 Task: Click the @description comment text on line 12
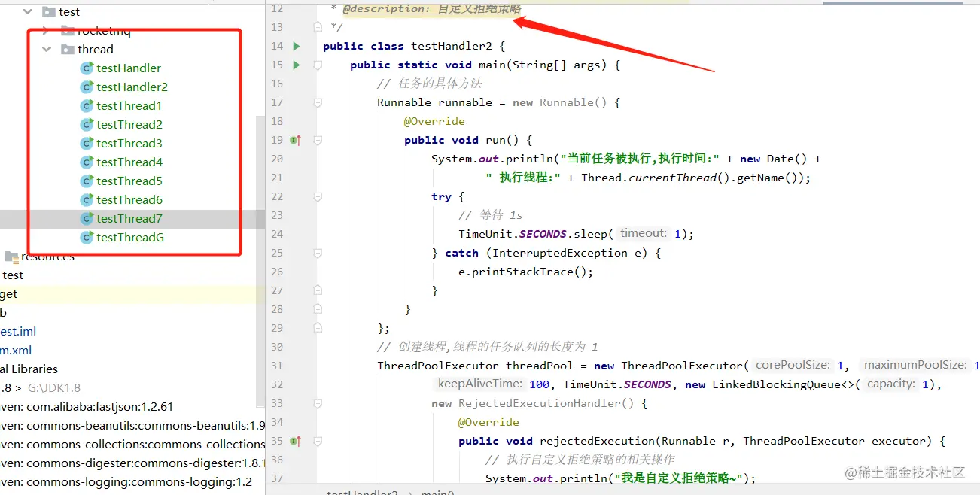tap(432, 8)
